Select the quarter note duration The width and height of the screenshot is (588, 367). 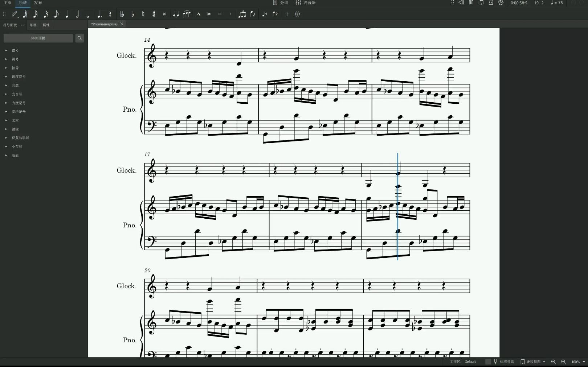coord(67,14)
